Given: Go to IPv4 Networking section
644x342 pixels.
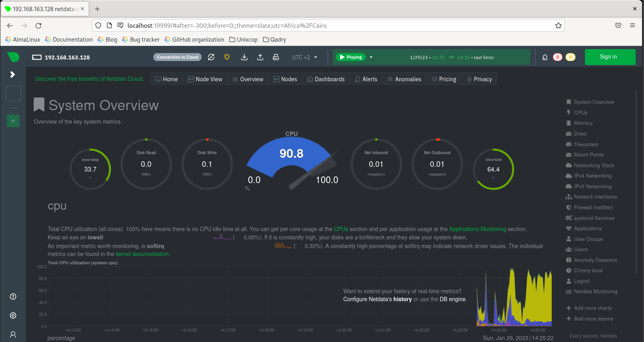Looking at the screenshot, I should point(589,176).
